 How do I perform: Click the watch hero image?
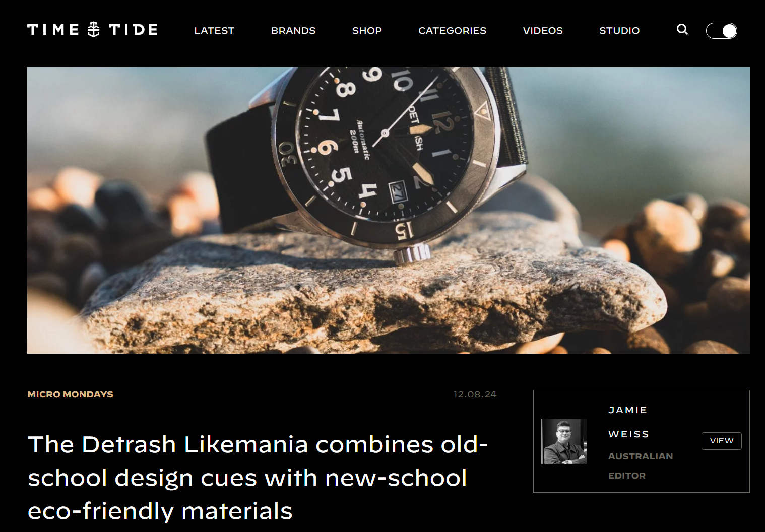(389, 210)
